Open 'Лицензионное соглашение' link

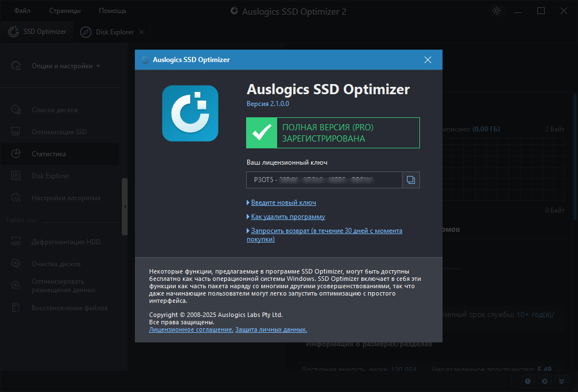coord(191,329)
